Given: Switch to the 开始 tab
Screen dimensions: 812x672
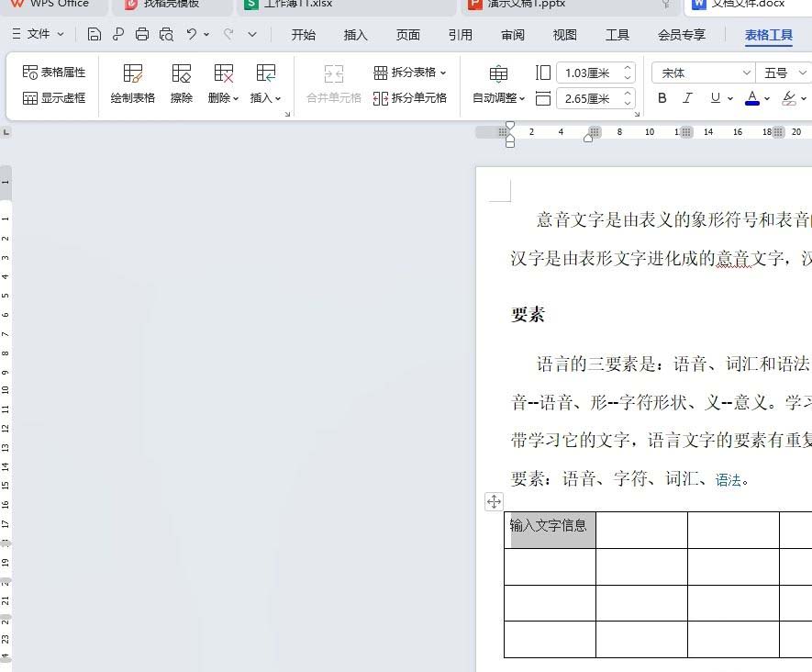Looking at the screenshot, I should tap(303, 35).
